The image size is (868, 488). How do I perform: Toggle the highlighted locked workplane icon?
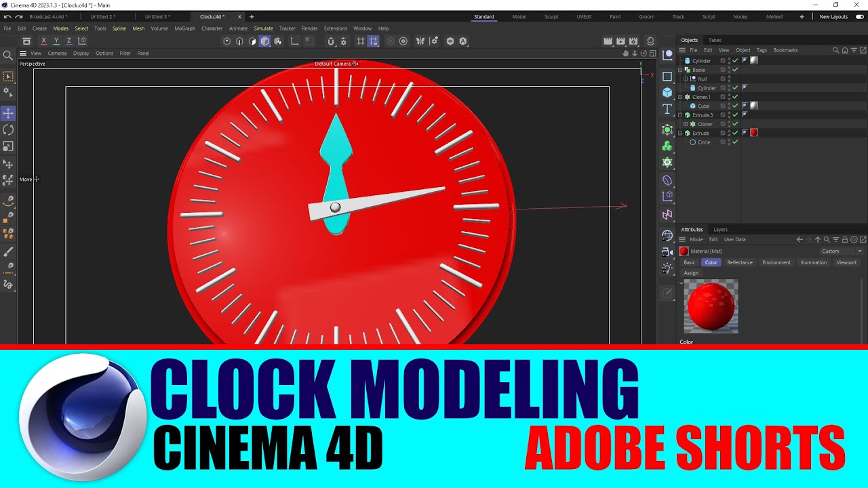tap(373, 41)
